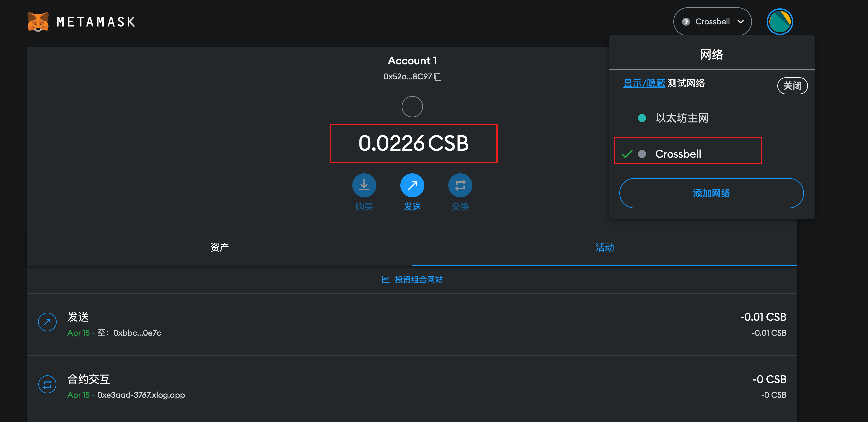868x422 pixels.
Task: Click the green checkmark beside Crossbell
Action: [627, 154]
